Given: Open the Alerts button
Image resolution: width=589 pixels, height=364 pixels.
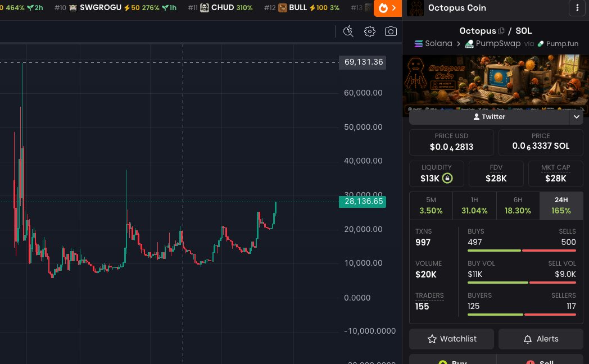Looking at the screenshot, I should 541,339.
